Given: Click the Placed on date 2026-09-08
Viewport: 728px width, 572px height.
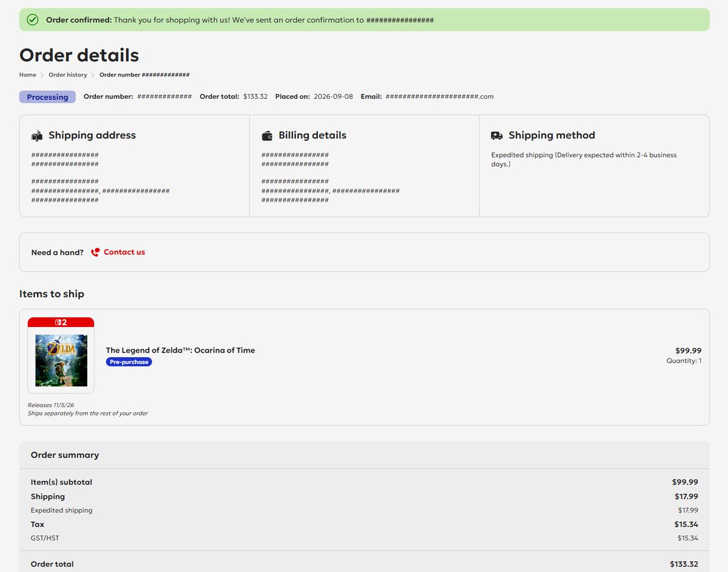Looking at the screenshot, I should click(333, 96).
